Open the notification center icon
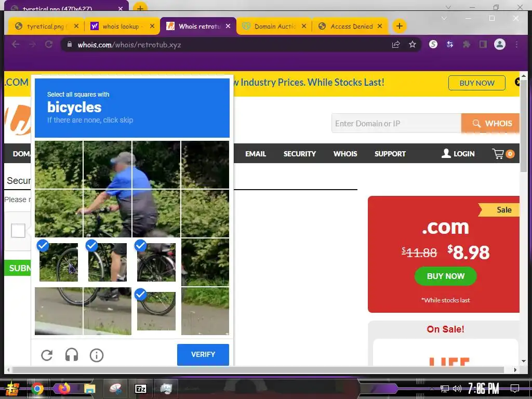The height and width of the screenshot is (399, 532). coord(515,388)
